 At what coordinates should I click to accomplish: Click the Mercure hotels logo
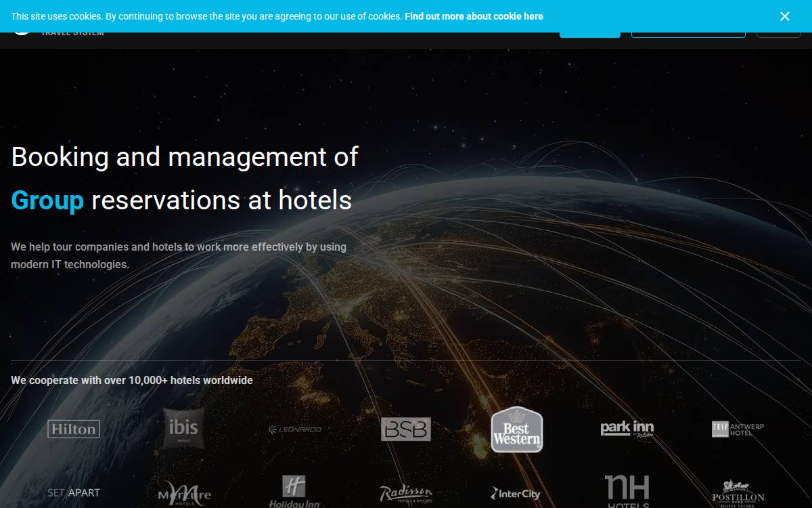tap(184, 494)
